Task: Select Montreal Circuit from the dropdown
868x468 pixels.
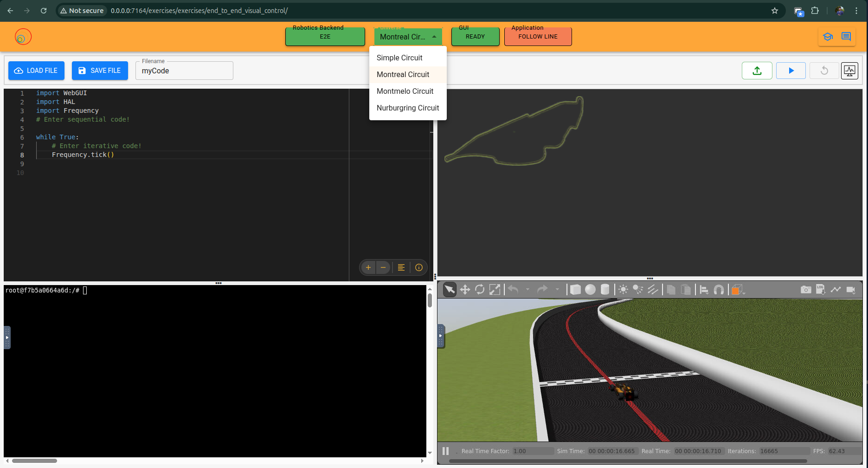Action: point(408,74)
